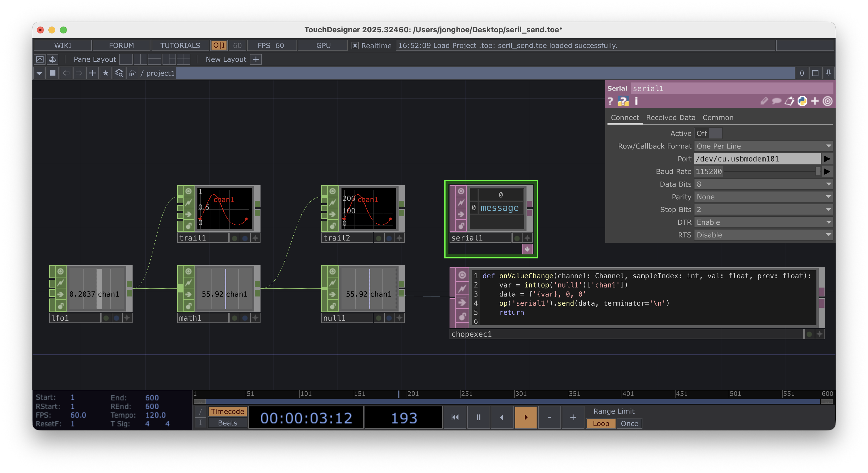Open the Data Bits dropdown
Viewport: 868px width, 473px height.
click(763, 184)
